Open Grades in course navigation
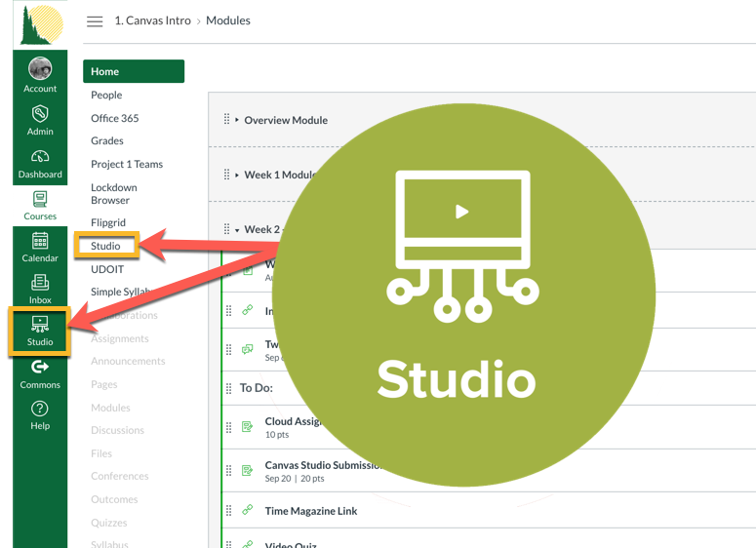 107,140
